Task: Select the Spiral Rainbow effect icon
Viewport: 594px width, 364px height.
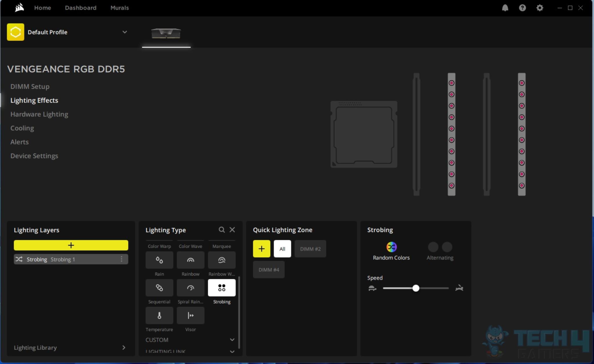Action: 191,288
